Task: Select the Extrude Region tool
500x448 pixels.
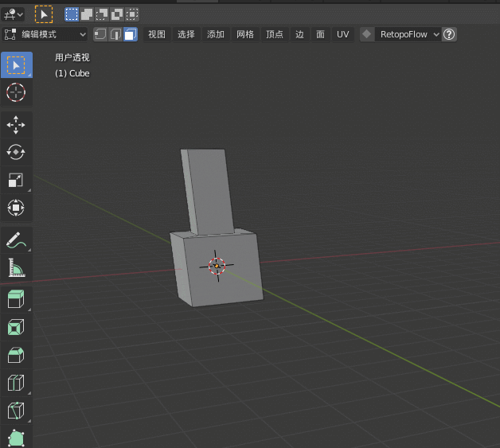Action: pyautogui.click(x=16, y=299)
